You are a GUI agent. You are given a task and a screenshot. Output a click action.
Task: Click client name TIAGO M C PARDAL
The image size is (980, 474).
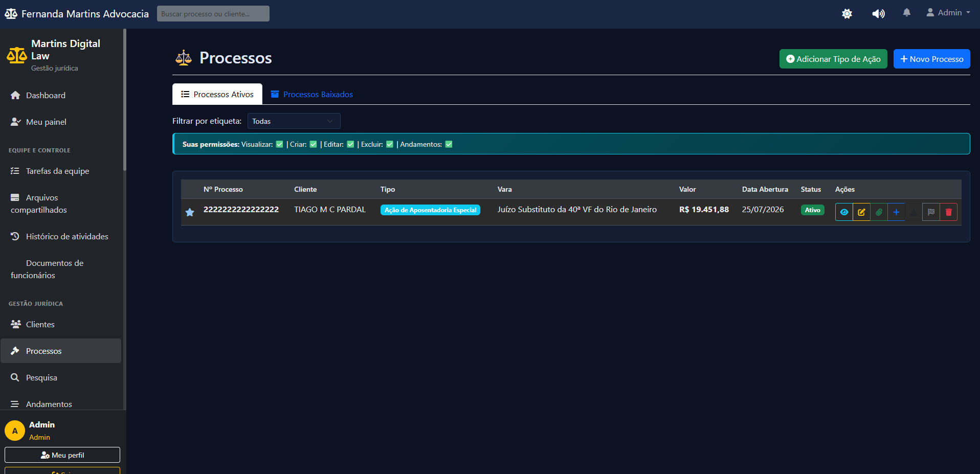point(330,209)
